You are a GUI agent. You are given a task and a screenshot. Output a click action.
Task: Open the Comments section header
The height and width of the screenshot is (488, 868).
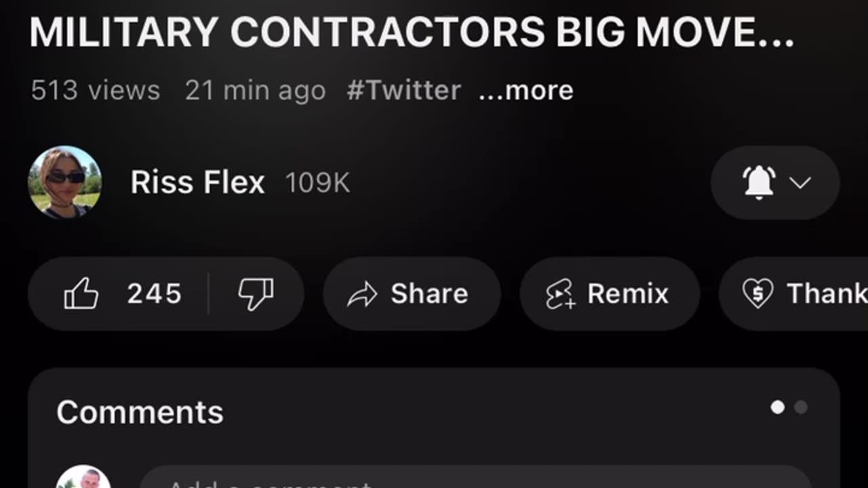coord(140,412)
